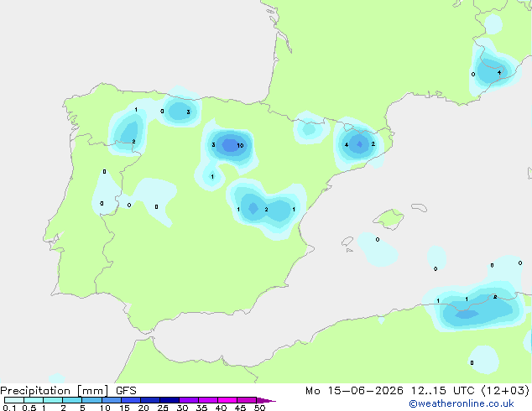This screenshot has height=411, width=532.
Task: Click the 1–2 mm legend color swatch
Action: coord(53,400)
